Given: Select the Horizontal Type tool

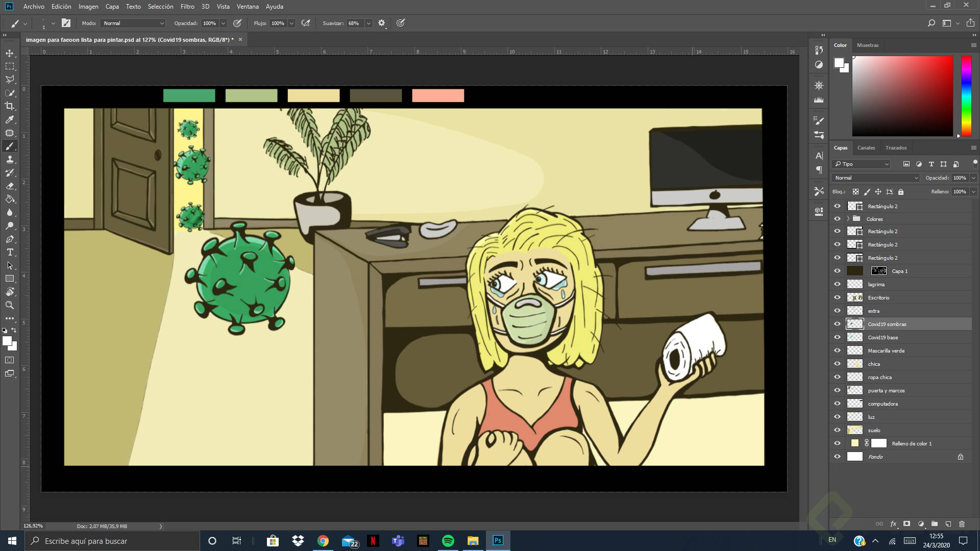Looking at the screenshot, I should pos(10,253).
